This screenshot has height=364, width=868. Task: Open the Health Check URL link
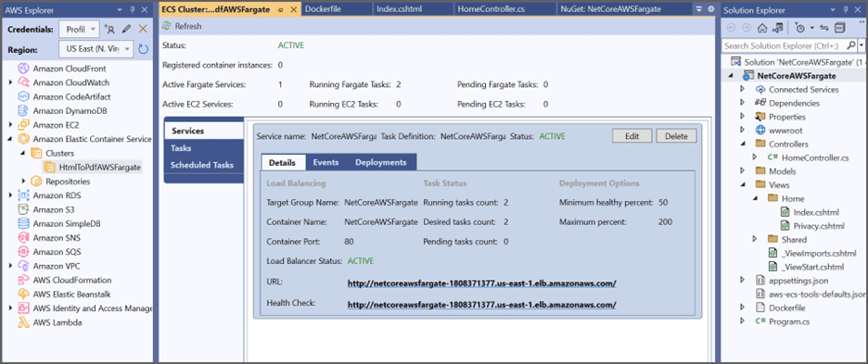481,304
